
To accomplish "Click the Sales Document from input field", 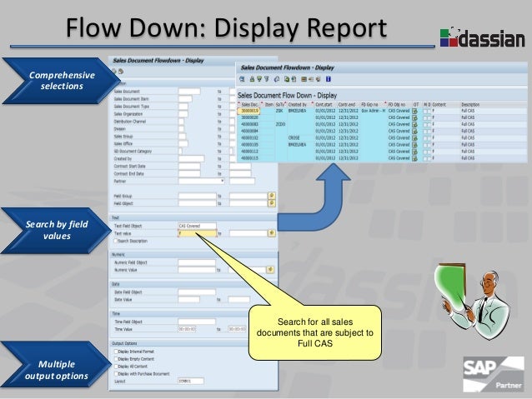I will tap(189, 91).
